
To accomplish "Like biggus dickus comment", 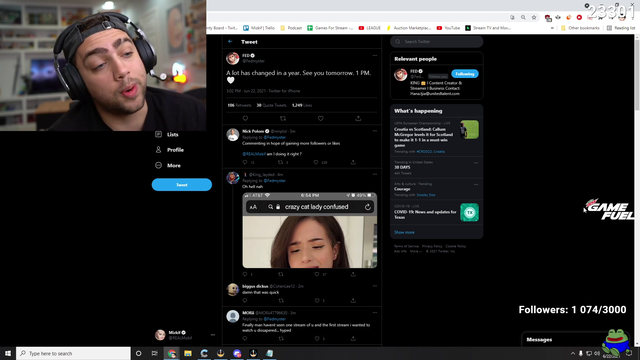I will tap(317, 300).
